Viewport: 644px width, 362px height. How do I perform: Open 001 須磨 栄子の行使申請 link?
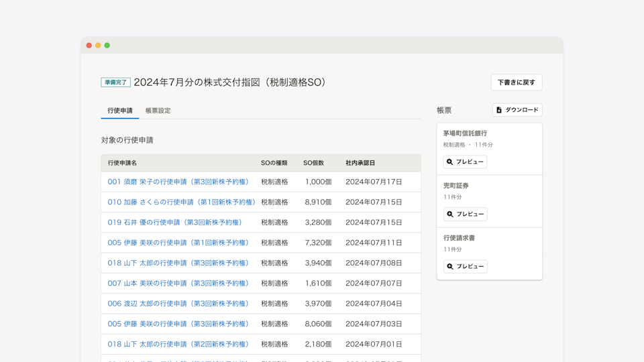pos(178,182)
